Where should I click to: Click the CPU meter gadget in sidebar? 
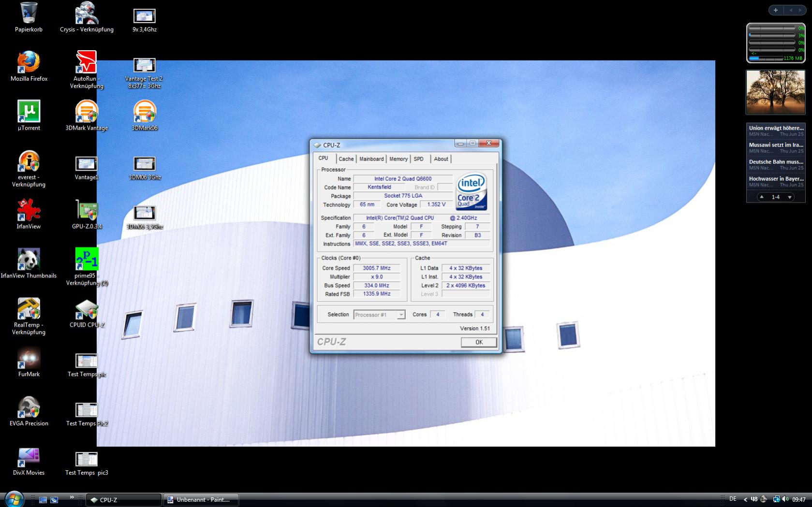pyautogui.click(x=776, y=43)
